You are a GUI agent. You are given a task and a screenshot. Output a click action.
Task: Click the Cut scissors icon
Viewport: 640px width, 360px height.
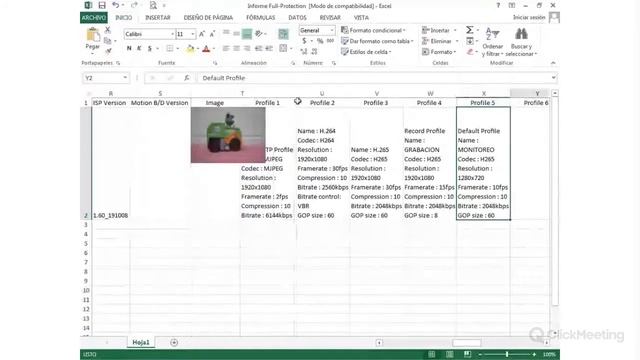108,30
